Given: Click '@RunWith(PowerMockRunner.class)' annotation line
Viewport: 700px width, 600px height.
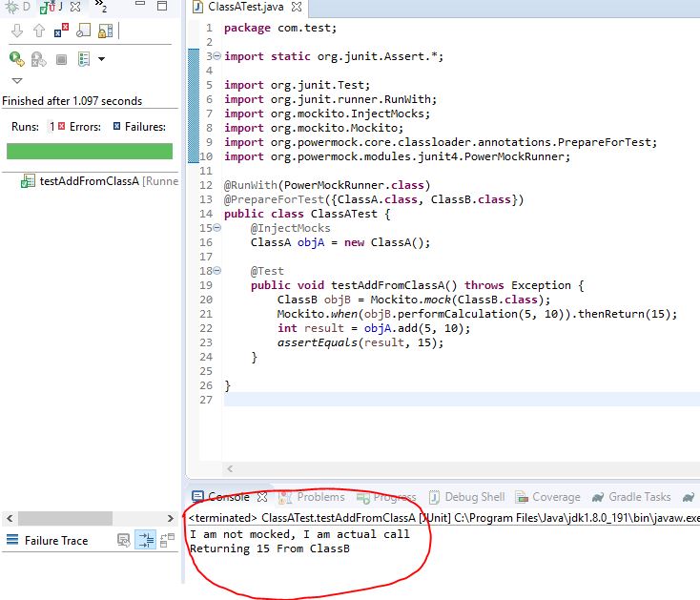Looking at the screenshot, I should [327, 185].
